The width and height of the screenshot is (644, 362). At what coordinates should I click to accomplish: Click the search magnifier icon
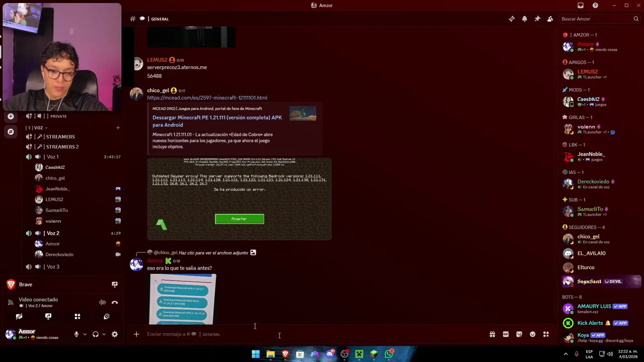click(x=636, y=19)
